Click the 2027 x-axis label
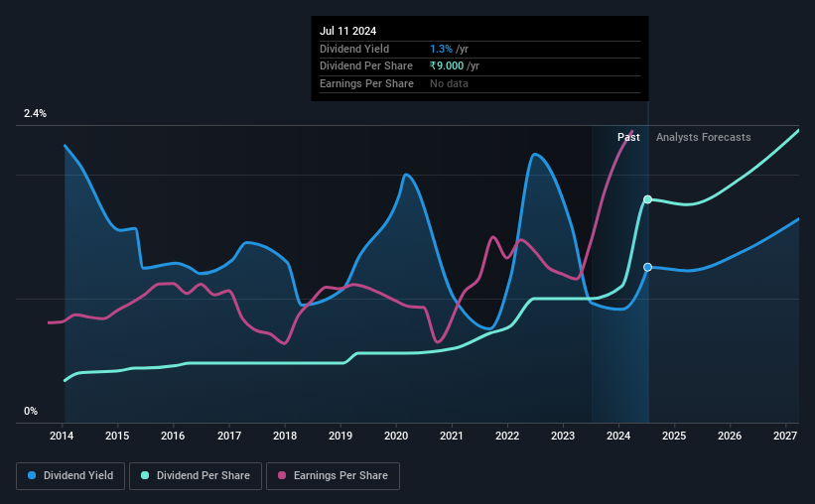Screen dimensions: 815x504 pyautogui.click(x=785, y=436)
